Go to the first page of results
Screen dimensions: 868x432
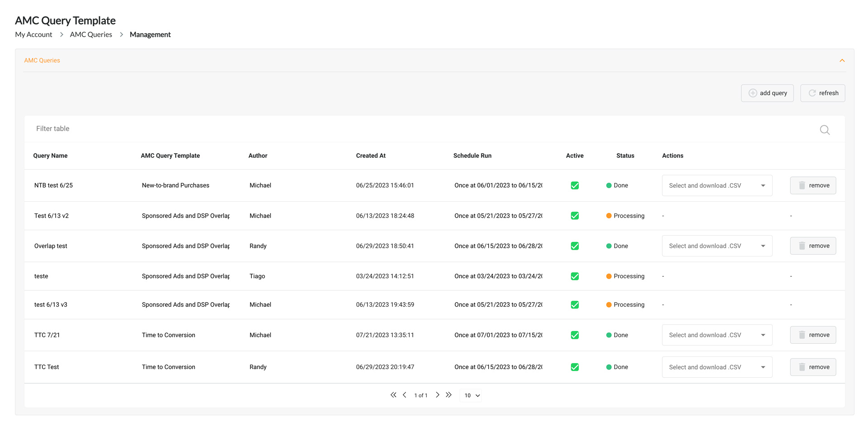tap(393, 395)
